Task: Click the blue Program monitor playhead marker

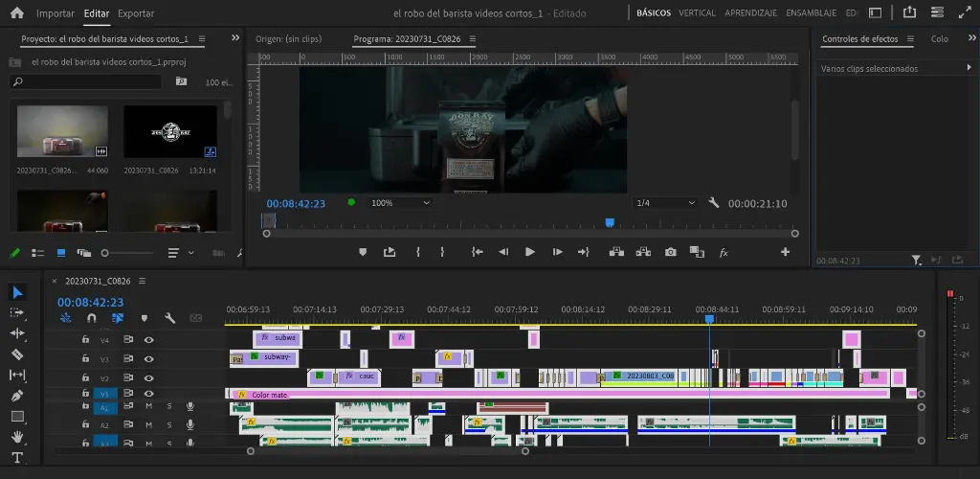Action: pos(610,222)
